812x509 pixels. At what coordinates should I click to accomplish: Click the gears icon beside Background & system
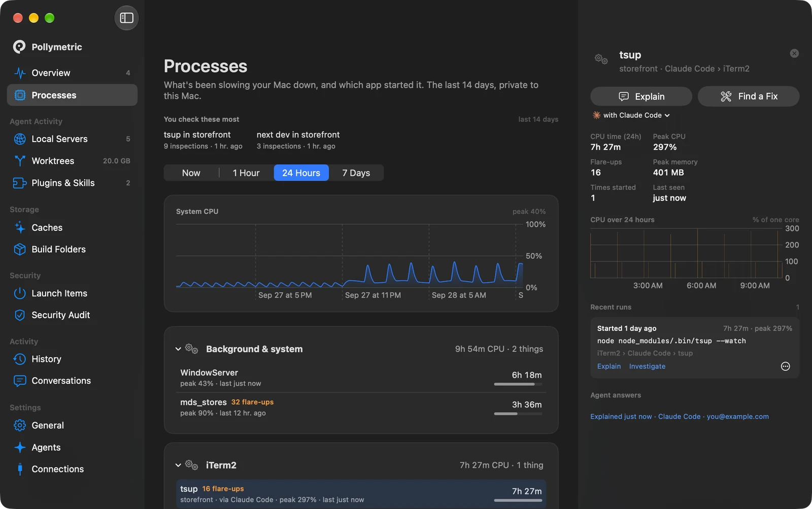[x=191, y=349]
